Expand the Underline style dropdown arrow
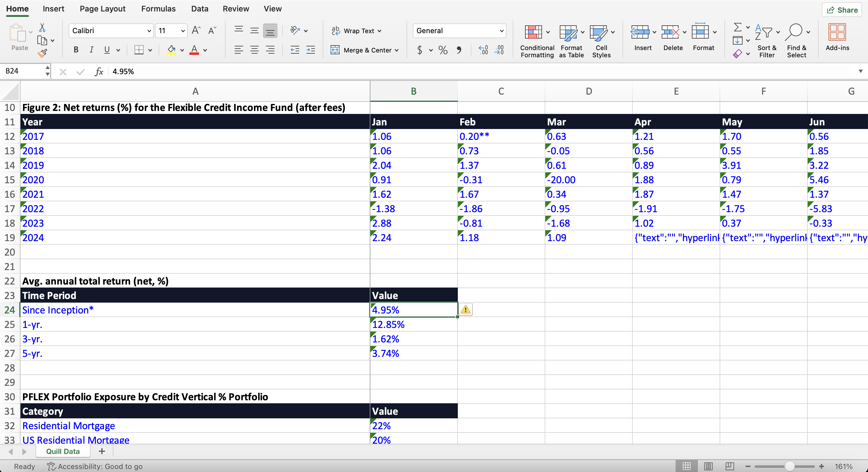Image resolution: width=868 pixels, height=472 pixels. tap(118, 50)
